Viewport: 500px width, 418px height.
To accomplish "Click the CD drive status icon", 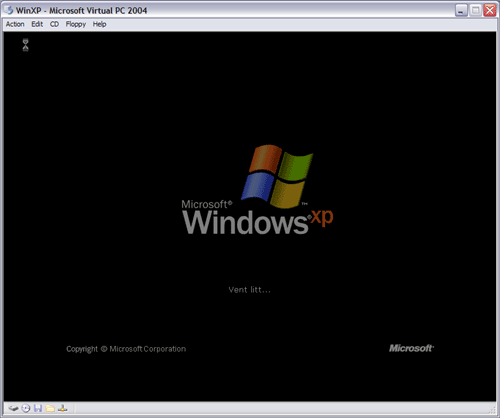I will [26, 408].
